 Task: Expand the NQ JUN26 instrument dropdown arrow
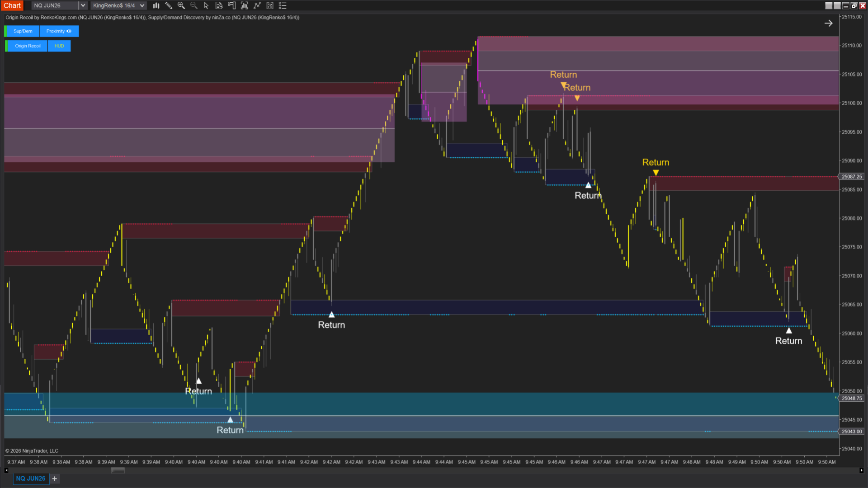pyautogui.click(x=83, y=5)
